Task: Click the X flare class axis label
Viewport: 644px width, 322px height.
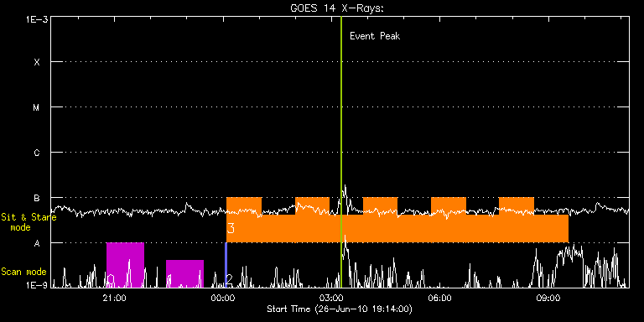Action: [x=37, y=62]
